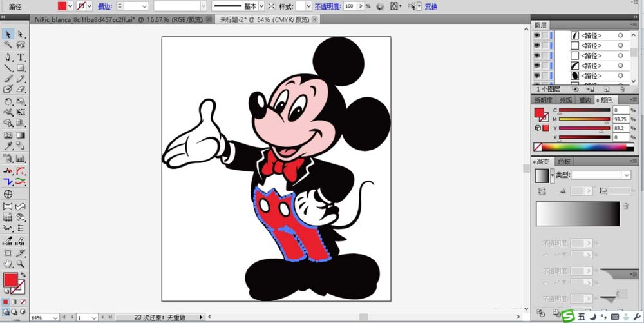Open the 外观 panel tab

tap(565, 101)
